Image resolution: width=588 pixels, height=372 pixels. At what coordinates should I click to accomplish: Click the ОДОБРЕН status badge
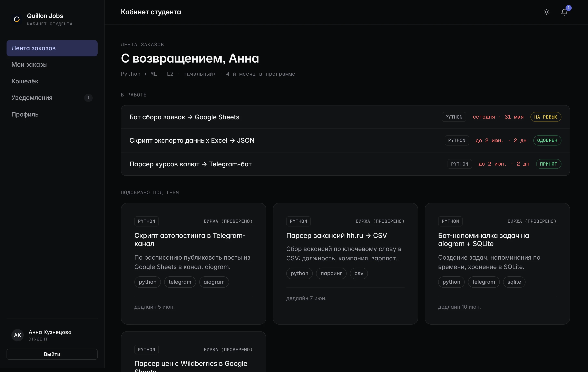tap(547, 140)
